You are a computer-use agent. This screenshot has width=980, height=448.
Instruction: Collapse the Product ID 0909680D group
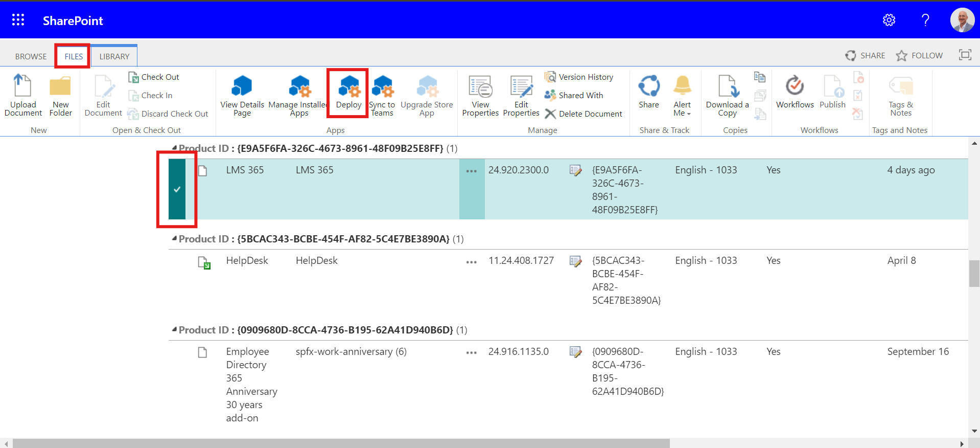point(175,329)
